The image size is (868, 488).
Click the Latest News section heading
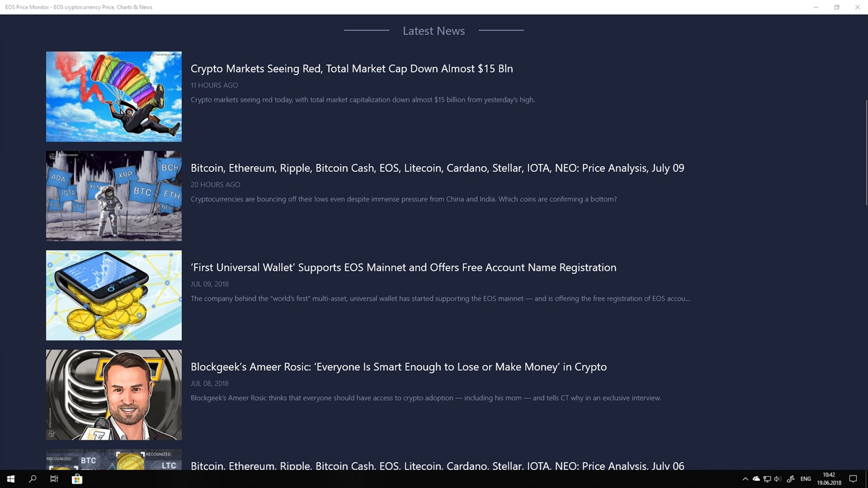pyautogui.click(x=434, y=30)
